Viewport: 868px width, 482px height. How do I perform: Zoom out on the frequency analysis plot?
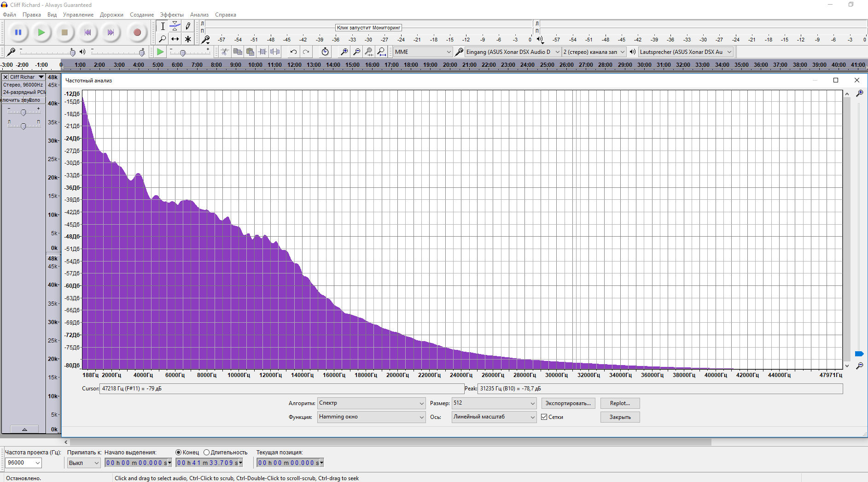859,366
